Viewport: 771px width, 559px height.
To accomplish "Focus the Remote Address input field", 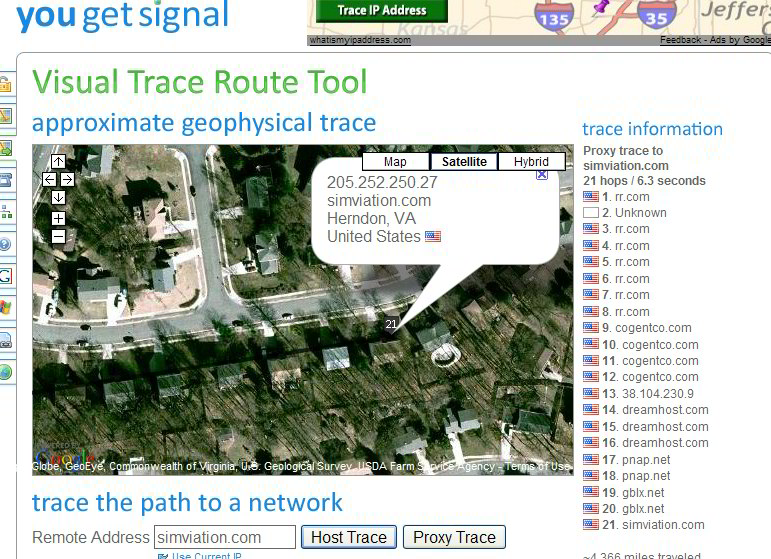I will click(x=225, y=537).
